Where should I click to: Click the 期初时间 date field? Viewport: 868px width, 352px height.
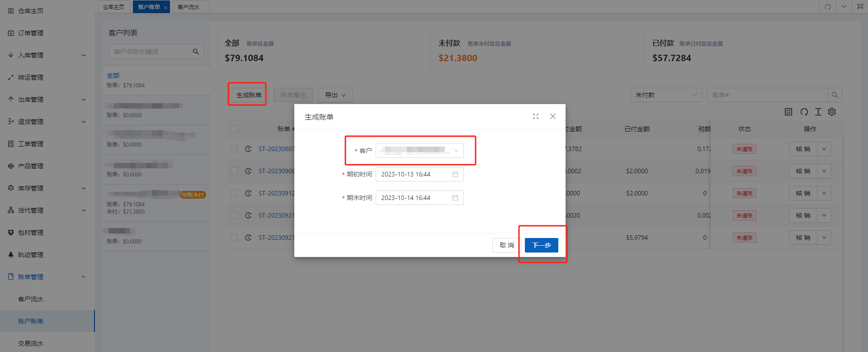pos(420,174)
